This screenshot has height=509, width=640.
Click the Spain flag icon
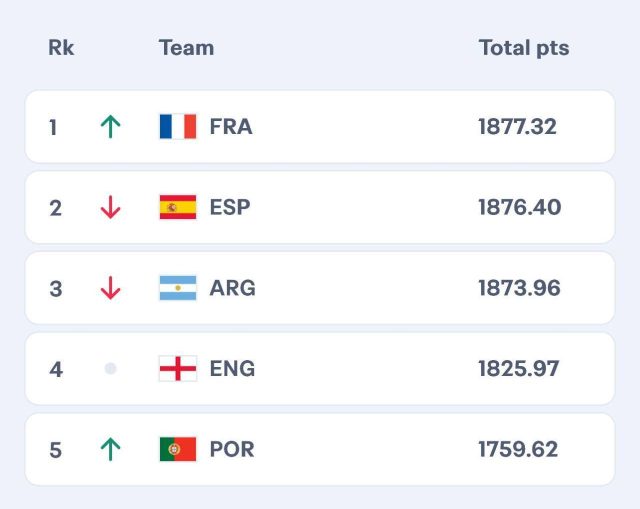pos(178,207)
